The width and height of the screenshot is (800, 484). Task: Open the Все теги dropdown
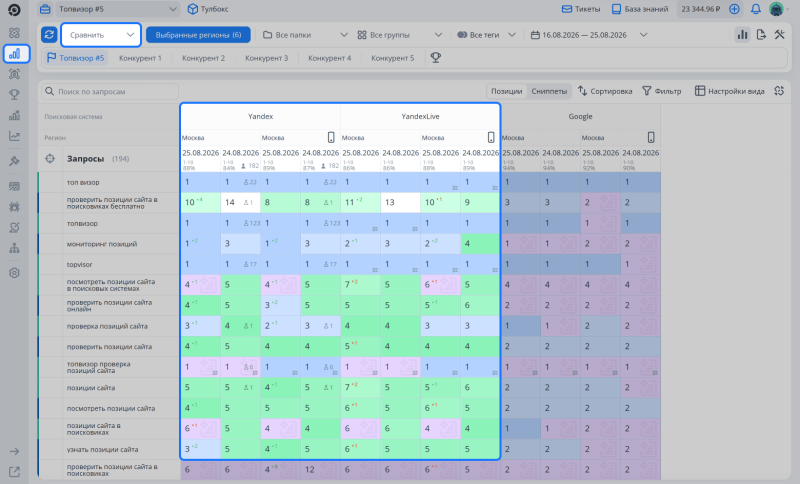coord(486,35)
